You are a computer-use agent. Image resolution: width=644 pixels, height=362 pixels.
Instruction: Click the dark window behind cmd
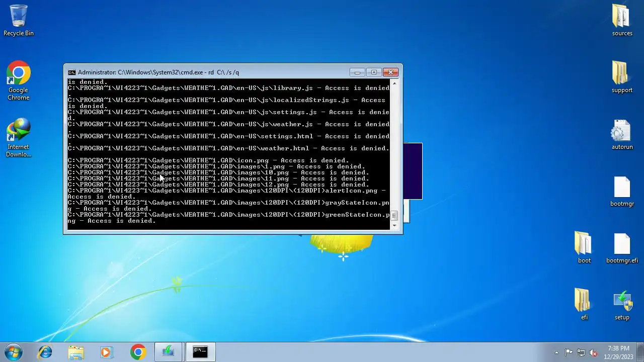click(x=413, y=171)
